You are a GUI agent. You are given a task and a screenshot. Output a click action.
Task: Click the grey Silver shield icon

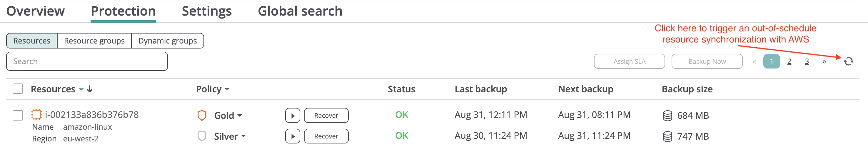202,136
